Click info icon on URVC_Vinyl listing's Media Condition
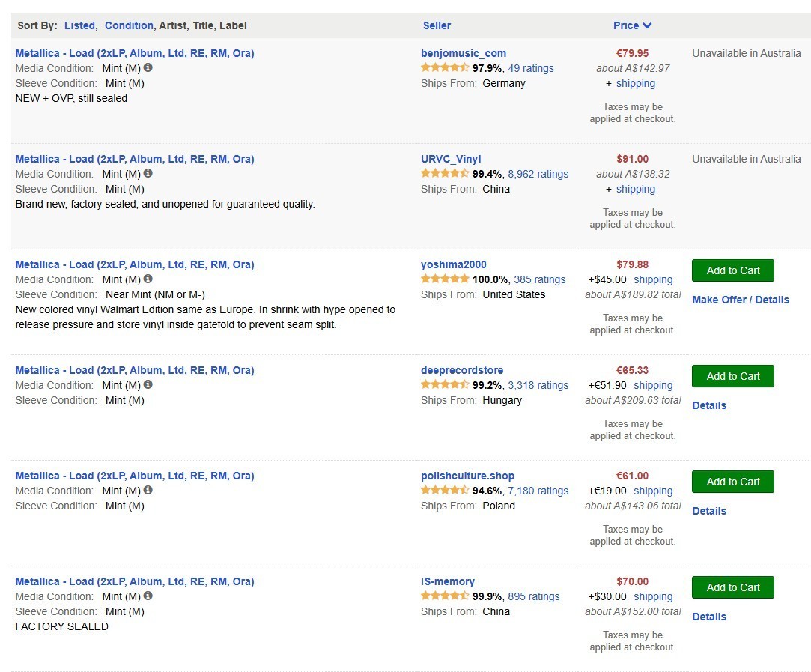 pos(148,174)
